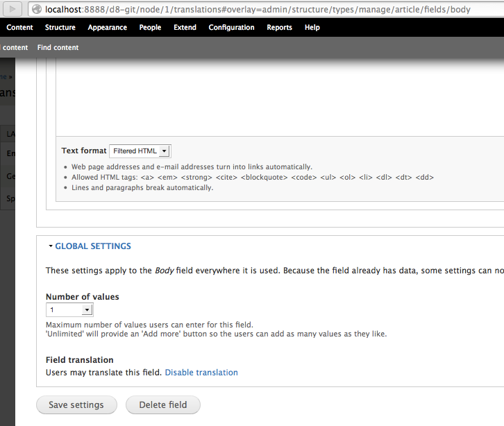The width and height of the screenshot is (504, 426).
Task: Click the Delete field button
Action: [163, 404]
